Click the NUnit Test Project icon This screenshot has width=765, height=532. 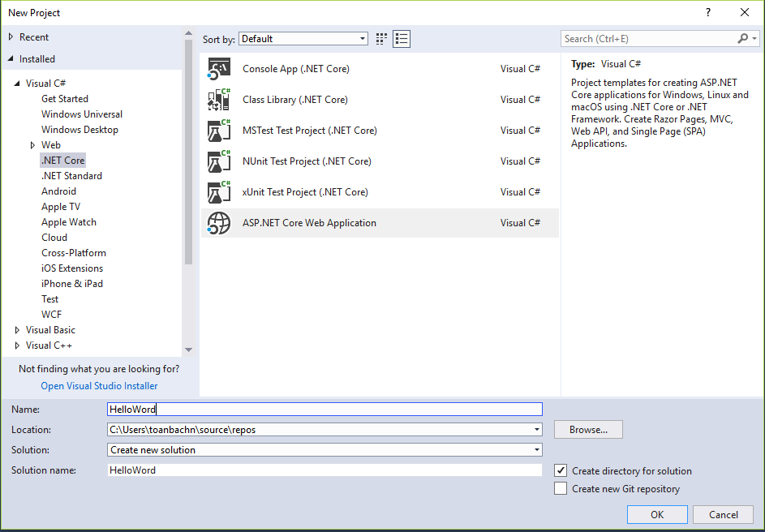219,161
